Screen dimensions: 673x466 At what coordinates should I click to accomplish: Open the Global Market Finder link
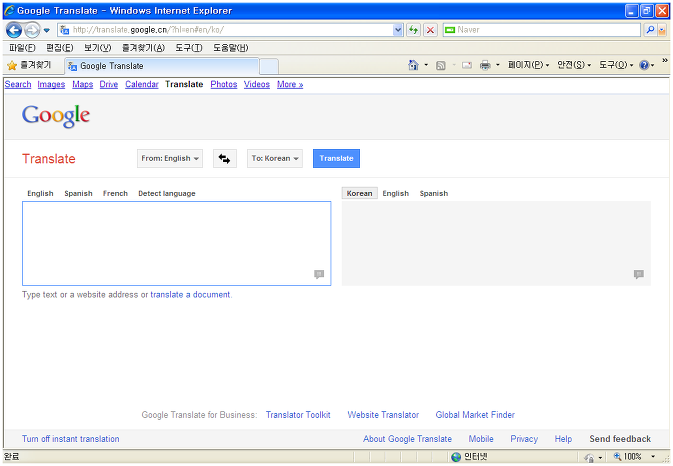coord(475,415)
